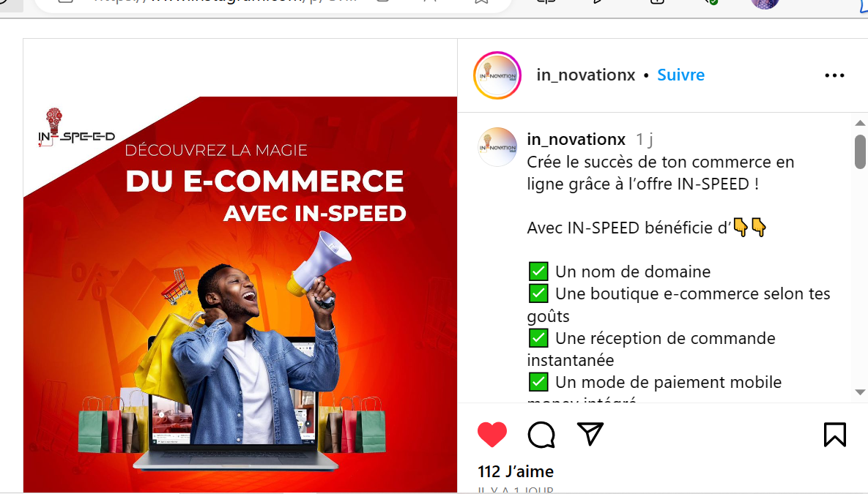868x494 pixels.
Task: Click the caption scrollbar thumb
Action: click(860, 151)
